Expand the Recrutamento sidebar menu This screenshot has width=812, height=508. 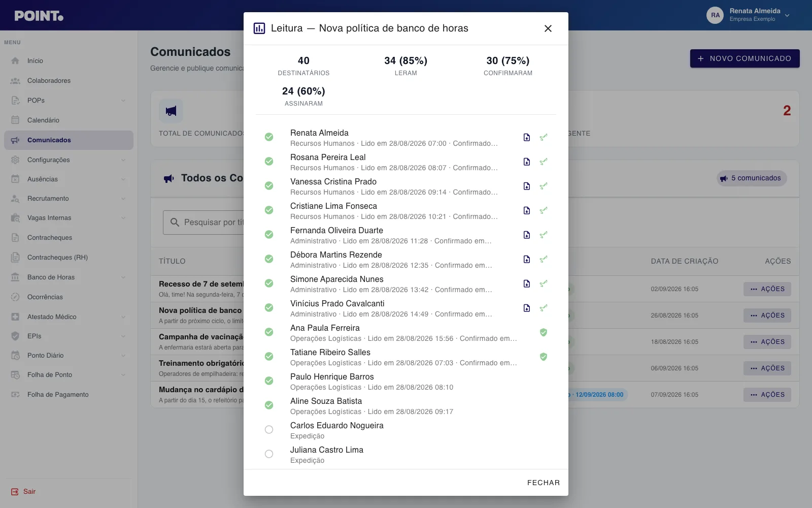(x=69, y=199)
